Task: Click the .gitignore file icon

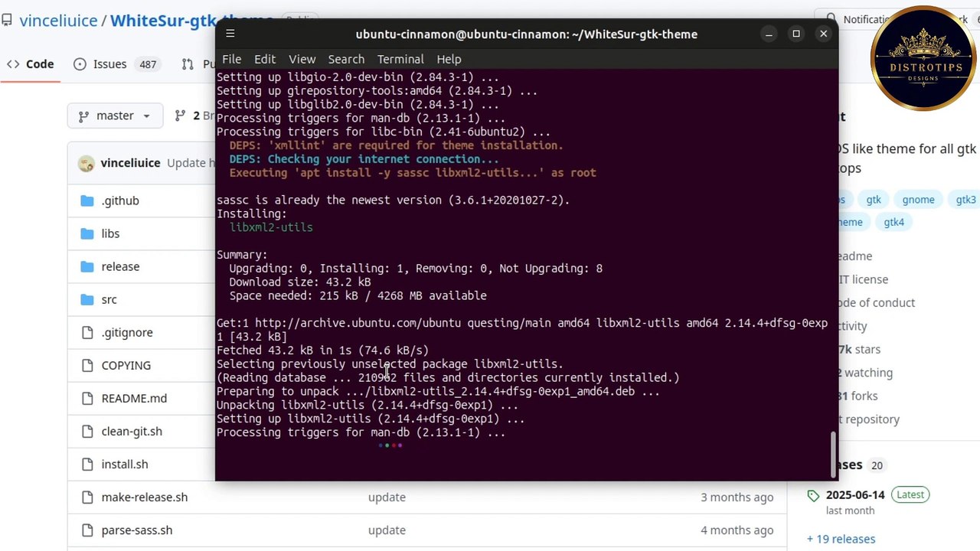Action: coord(87,332)
